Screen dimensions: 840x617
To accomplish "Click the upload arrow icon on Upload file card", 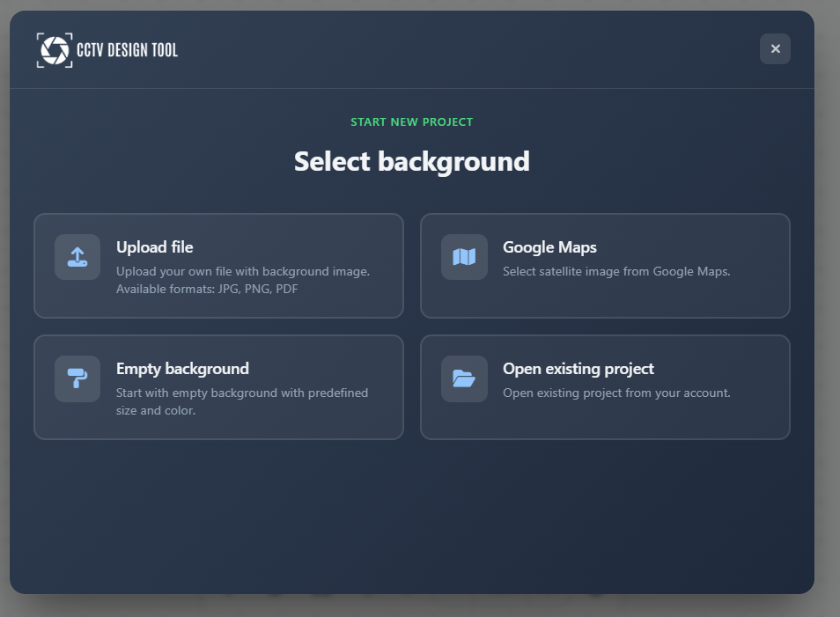I will [77, 256].
